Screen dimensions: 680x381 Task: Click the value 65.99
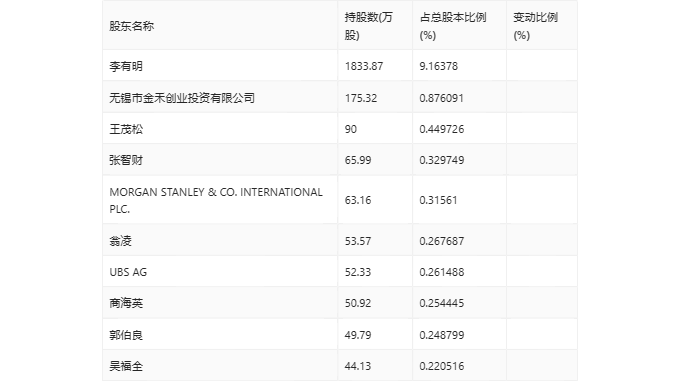(x=358, y=160)
